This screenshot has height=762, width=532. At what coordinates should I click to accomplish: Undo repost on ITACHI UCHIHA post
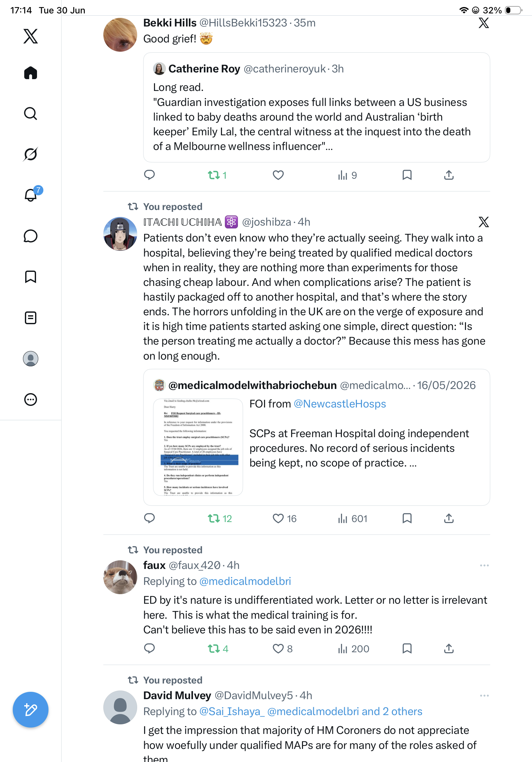tap(219, 519)
